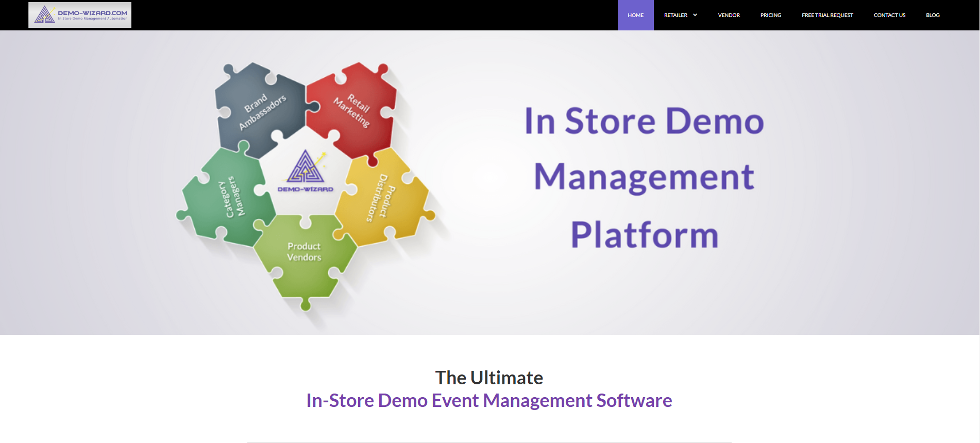Click 'The Ultimate' heading text

pyautogui.click(x=489, y=378)
